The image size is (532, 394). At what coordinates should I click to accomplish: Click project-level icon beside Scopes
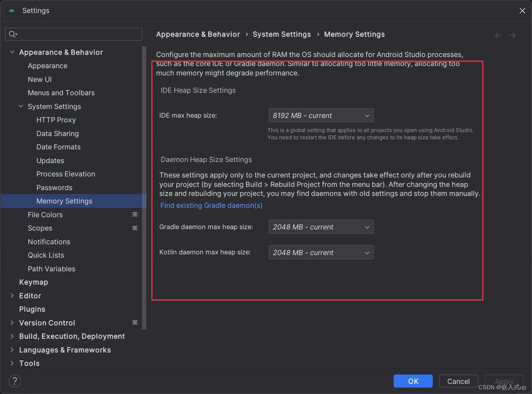click(x=135, y=228)
